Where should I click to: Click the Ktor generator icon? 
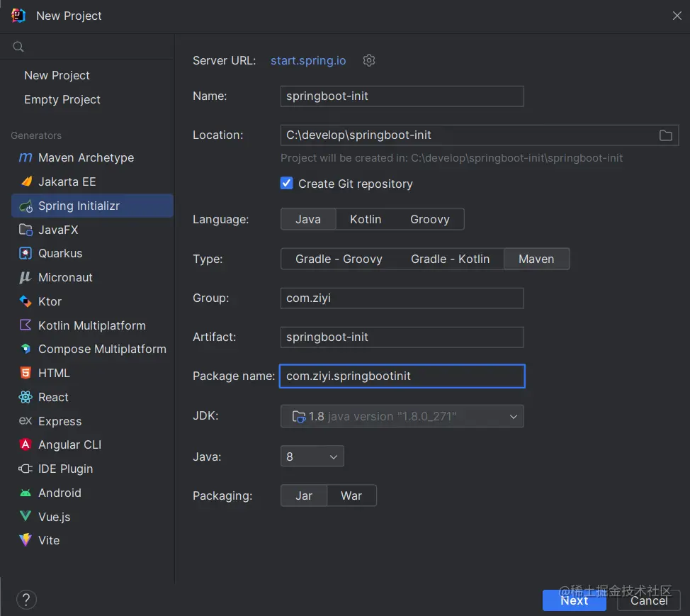[26, 301]
